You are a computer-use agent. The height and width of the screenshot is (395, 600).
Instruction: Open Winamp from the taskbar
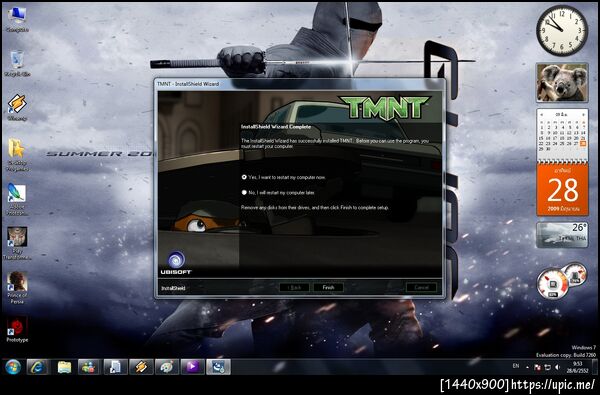[141, 367]
